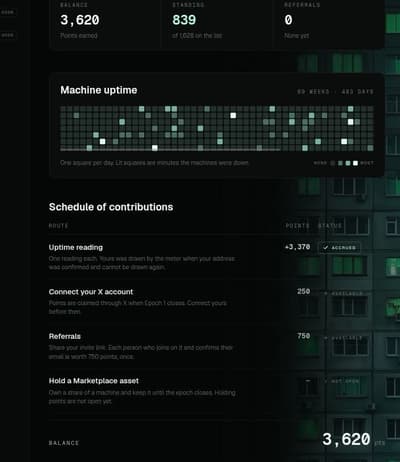Open the 'Referrals' route in the schedule
This screenshot has width=400, height=462.
click(65, 336)
